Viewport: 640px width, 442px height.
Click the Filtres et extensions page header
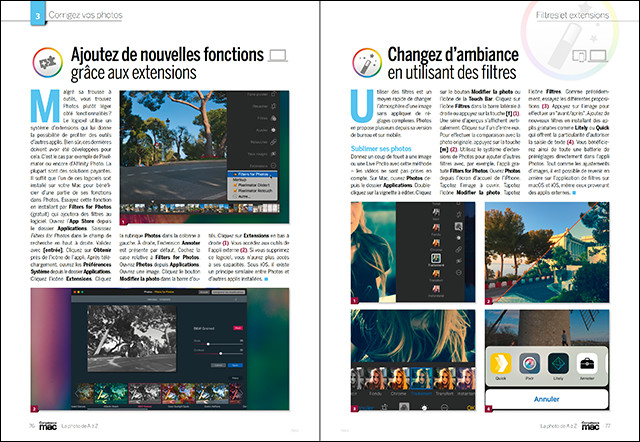(572, 15)
